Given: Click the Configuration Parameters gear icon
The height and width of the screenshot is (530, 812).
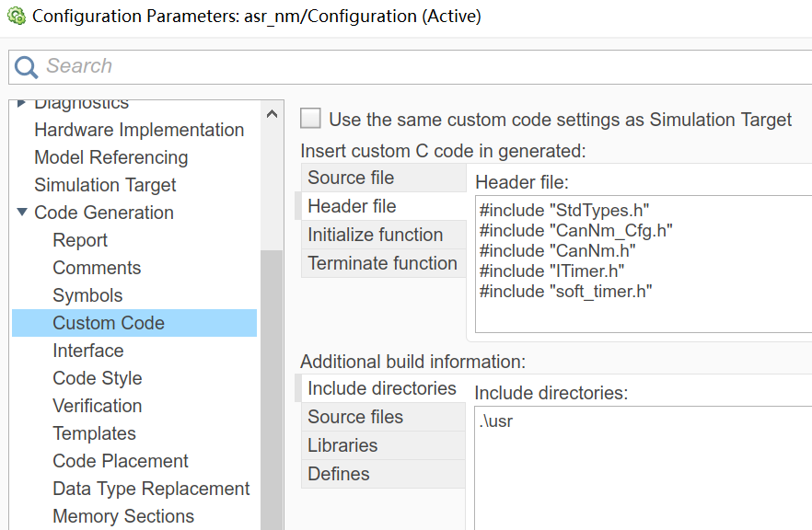Looking at the screenshot, I should (x=16, y=16).
